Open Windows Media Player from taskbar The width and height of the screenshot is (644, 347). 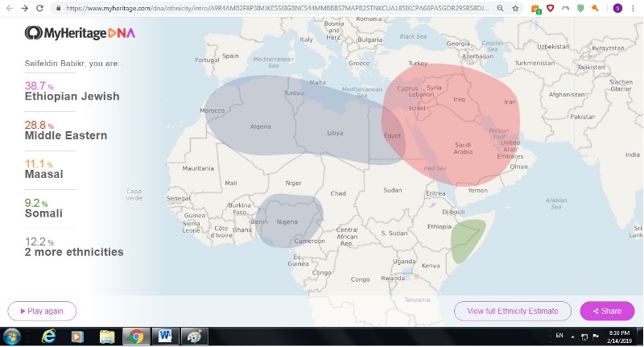(x=76, y=337)
